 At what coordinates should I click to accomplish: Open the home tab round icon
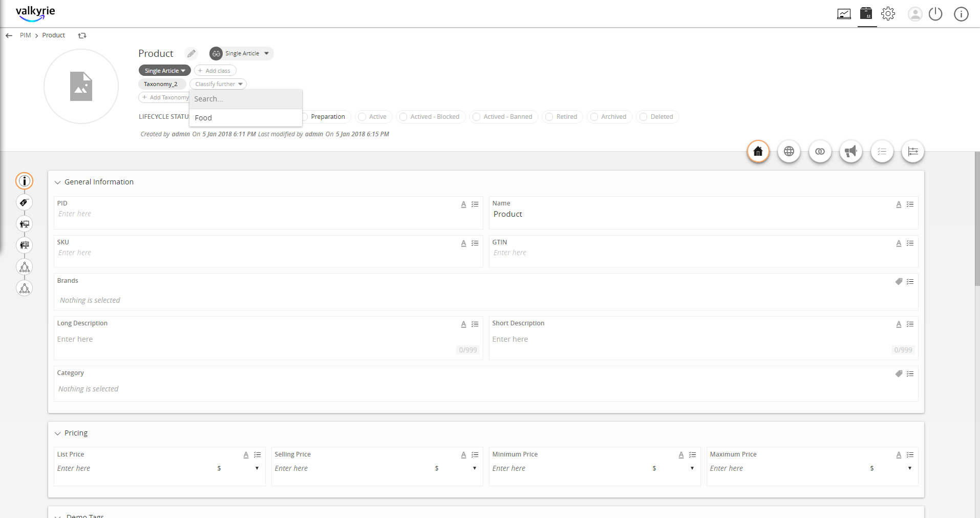click(x=758, y=151)
